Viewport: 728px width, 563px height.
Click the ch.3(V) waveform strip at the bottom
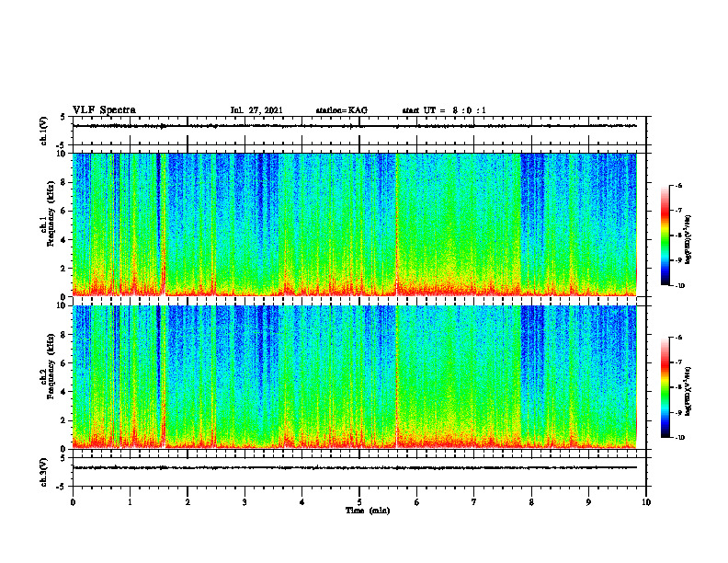(359, 472)
